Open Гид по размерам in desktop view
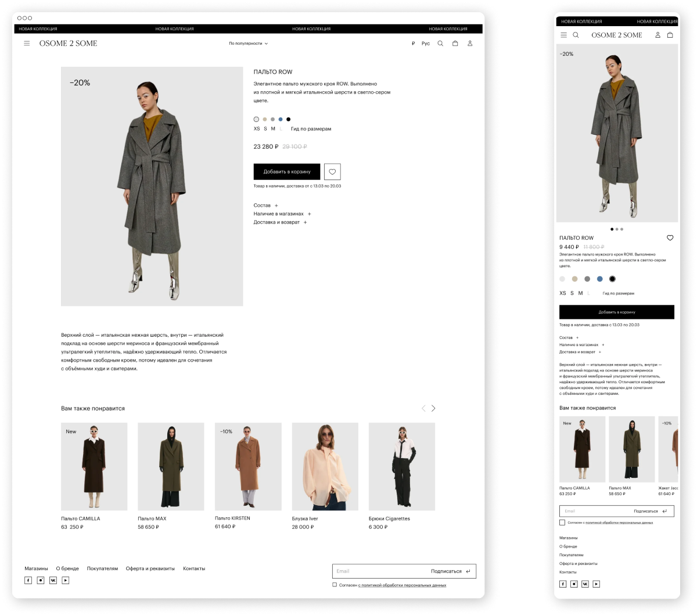The width and height of the screenshot is (697, 616). coord(311,129)
